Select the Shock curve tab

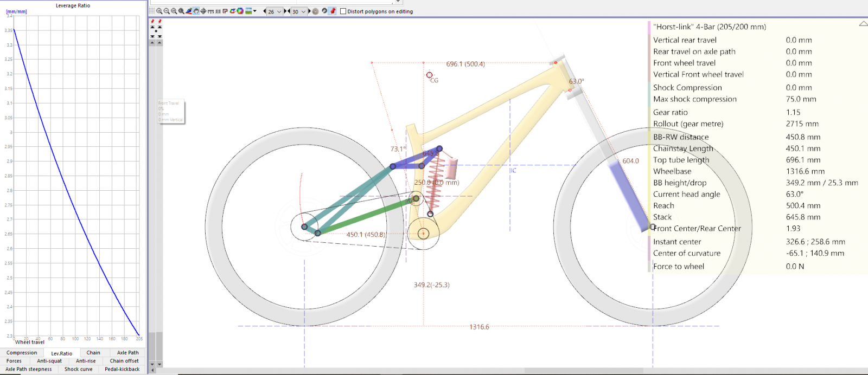[x=78, y=369]
